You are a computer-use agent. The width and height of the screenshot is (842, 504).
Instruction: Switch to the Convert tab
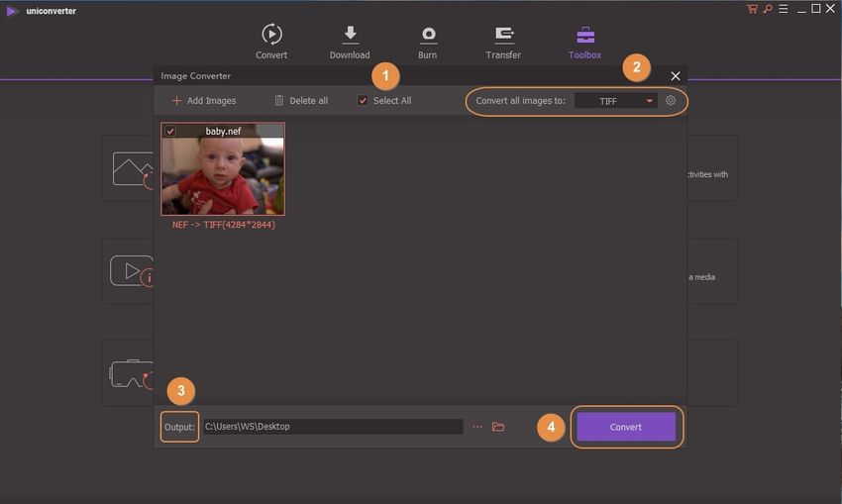point(271,42)
